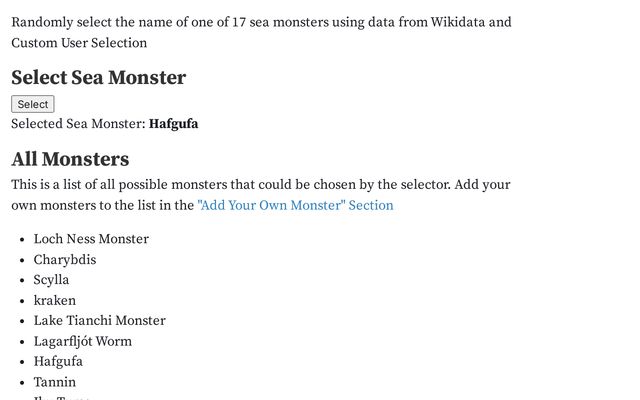Image resolution: width=640 pixels, height=400 pixels.
Task: Click the word Wikidata in the intro
Action: point(458,22)
